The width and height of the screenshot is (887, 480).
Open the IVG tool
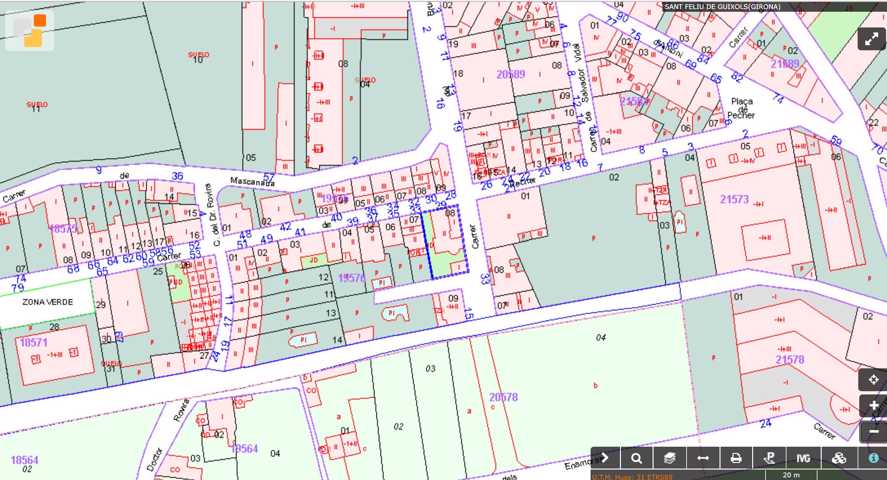803,458
